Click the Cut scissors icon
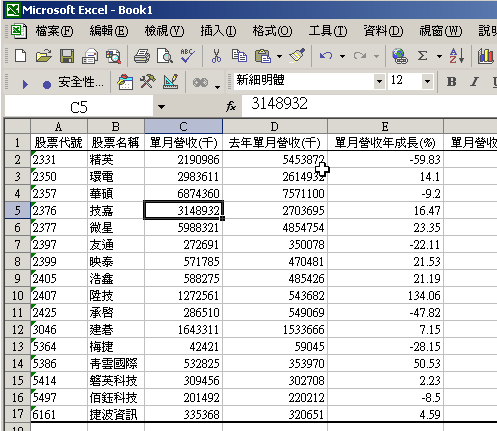 click(216, 56)
